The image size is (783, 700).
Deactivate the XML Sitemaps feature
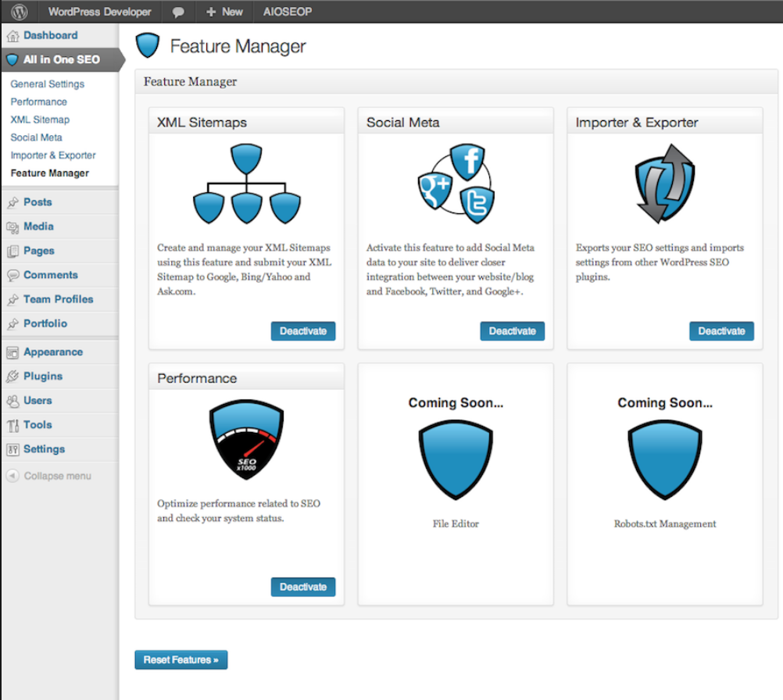click(x=303, y=331)
